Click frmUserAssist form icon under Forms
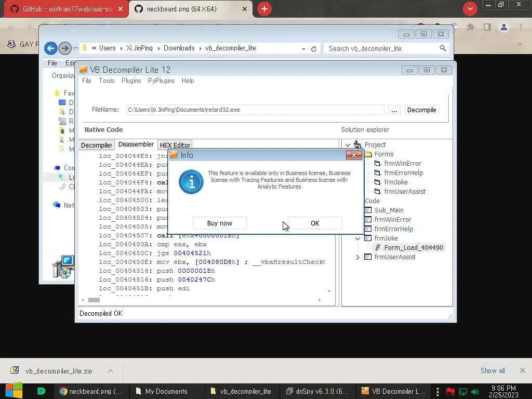This screenshot has height=399, width=532. [x=377, y=191]
